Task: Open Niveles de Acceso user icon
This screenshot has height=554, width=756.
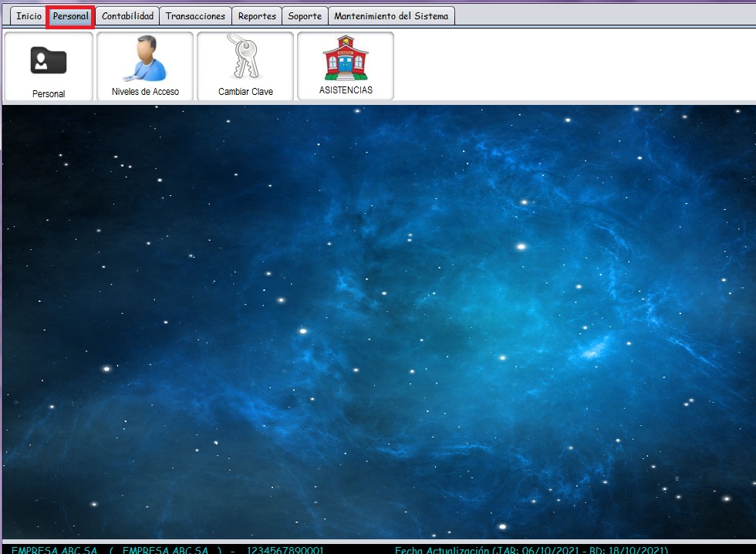Action: tap(145, 59)
